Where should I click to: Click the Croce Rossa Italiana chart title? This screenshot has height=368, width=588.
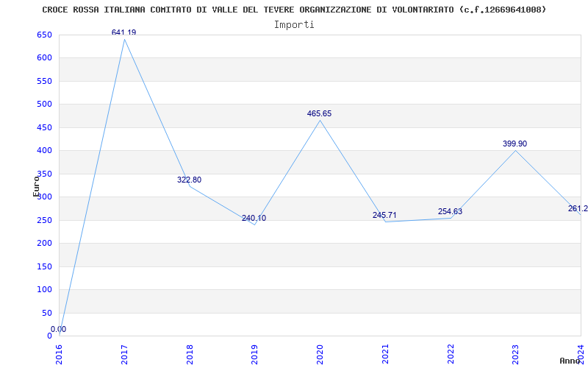294,10
